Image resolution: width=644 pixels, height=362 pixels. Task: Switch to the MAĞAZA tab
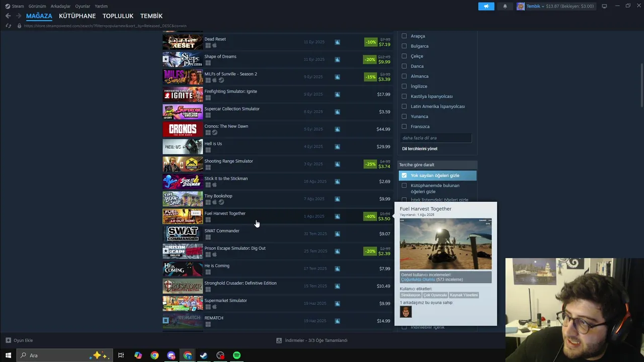click(39, 16)
